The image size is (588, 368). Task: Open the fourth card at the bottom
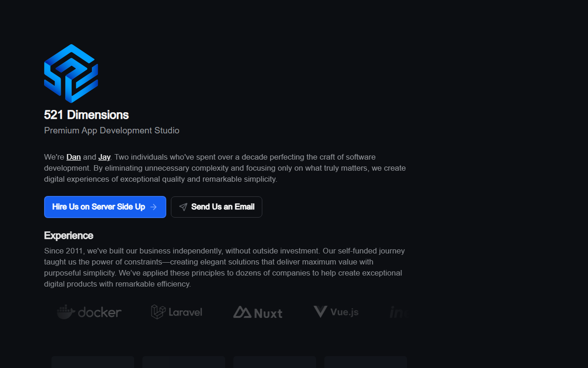point(366,362)
